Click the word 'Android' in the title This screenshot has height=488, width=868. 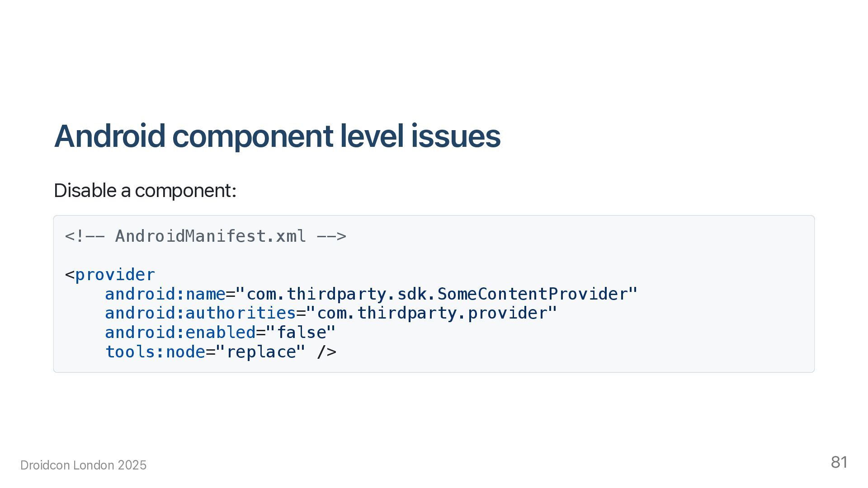pos(109,136)
